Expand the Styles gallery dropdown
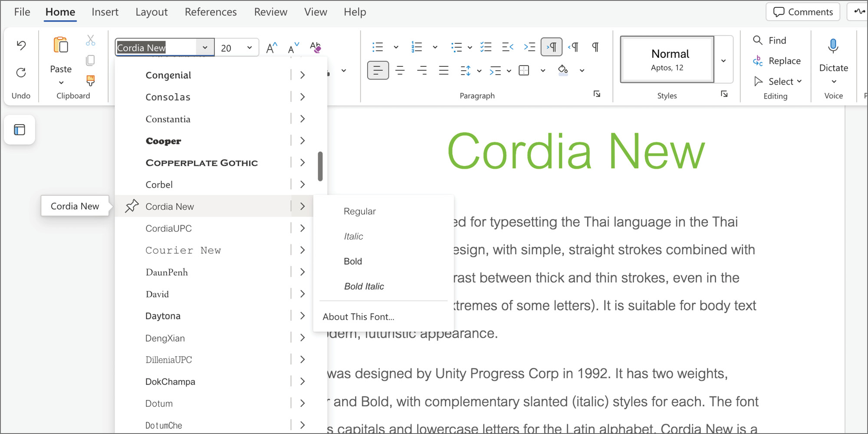This screenshot has height=434, width=868. [723, 60]
